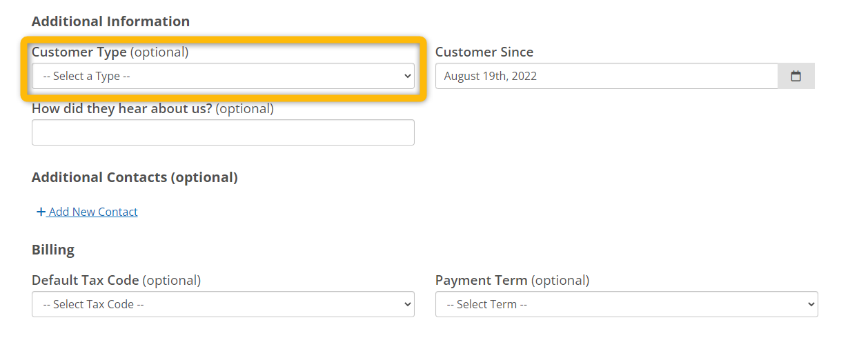Open the Payment Term dropdown
The width and height of the screenshot is (868, 340).
(x=627, y=304)
